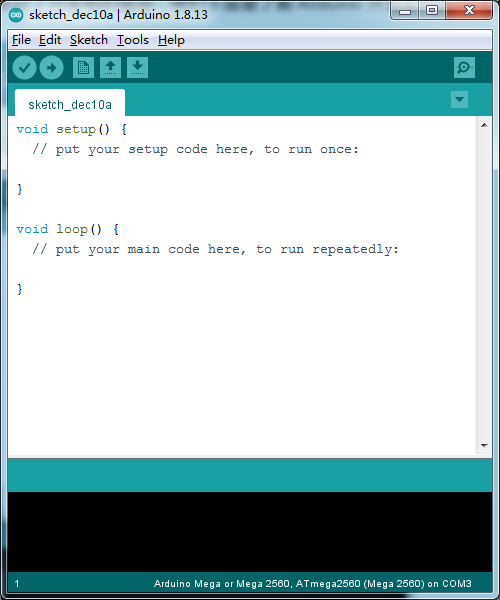Open the Help menu
500x600 pixels.
(x=171, y=40)
